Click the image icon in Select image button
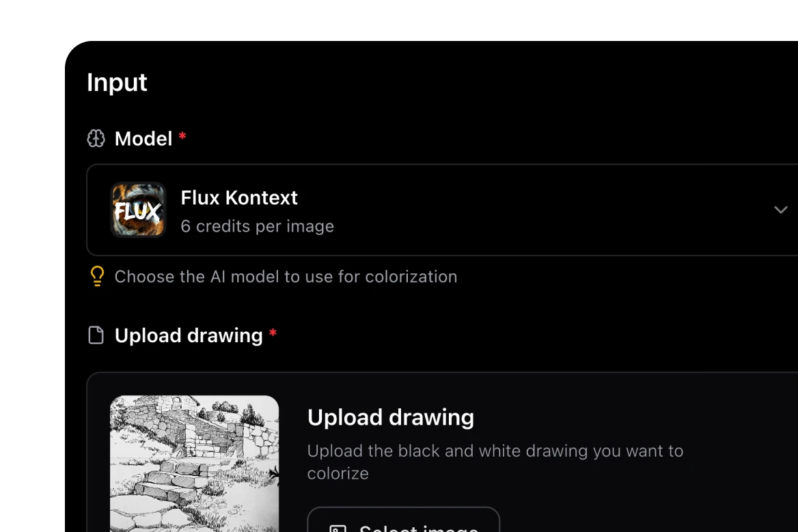This screenshot has height=532, width=798. [x=338, y=528]
